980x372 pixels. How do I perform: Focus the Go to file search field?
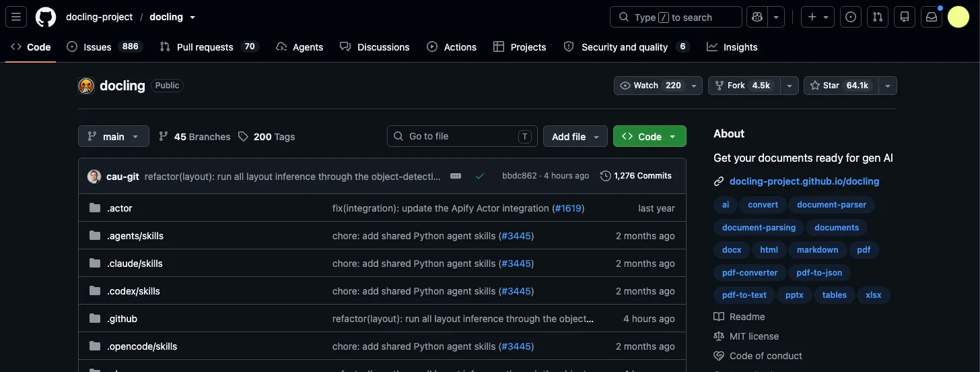(462, 136)
